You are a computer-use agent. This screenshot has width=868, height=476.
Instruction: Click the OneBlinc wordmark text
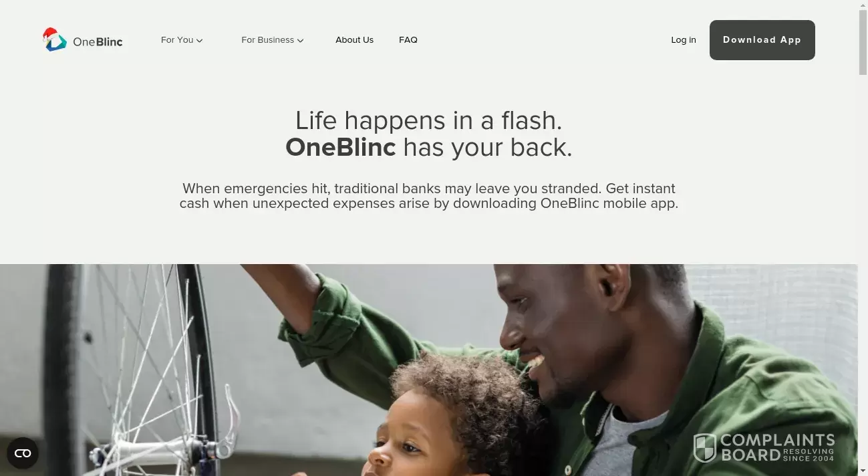click(x=98, y=41)
